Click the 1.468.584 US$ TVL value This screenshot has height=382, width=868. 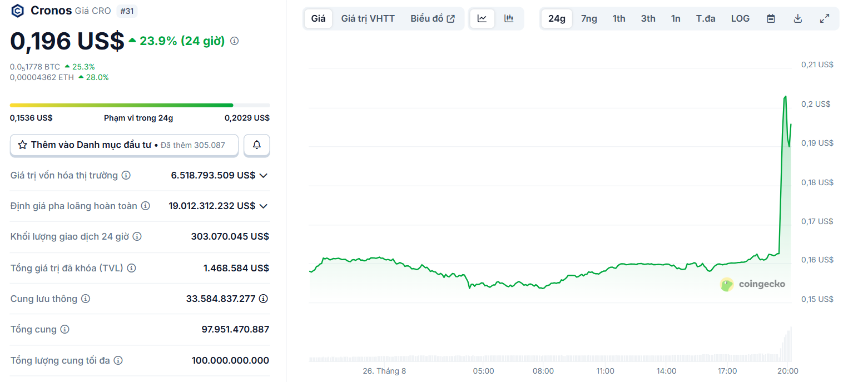(236, 268)
